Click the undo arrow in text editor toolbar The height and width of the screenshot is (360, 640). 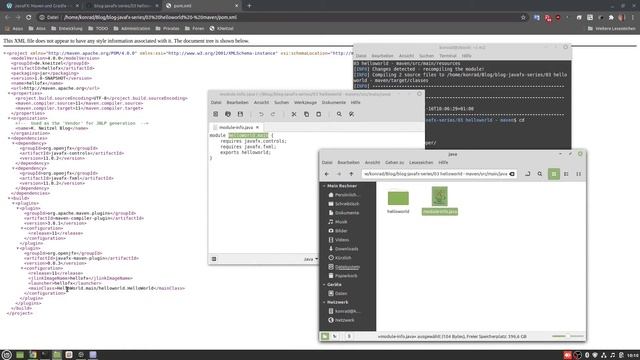click(261, 114)
